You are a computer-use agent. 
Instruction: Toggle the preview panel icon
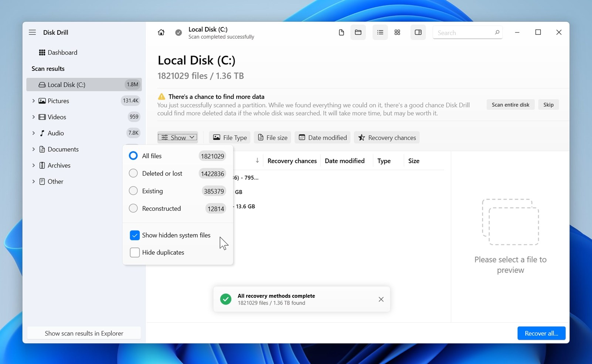coord(418,32)
